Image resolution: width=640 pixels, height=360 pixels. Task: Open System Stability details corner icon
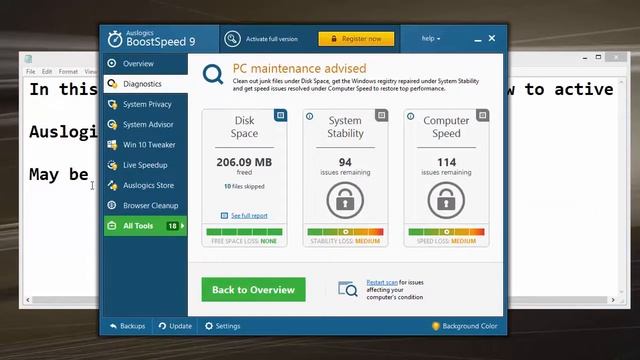click(381, 116)
